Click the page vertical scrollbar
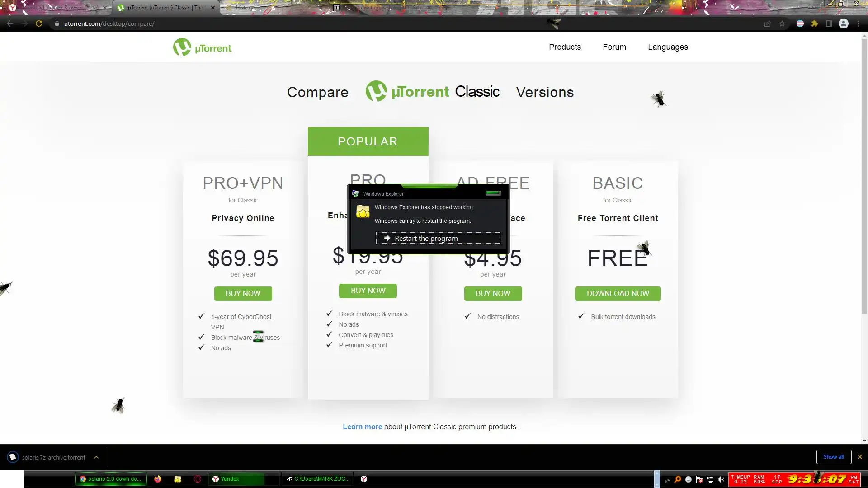Screen dimensions: 868x488 click(864, 181)
